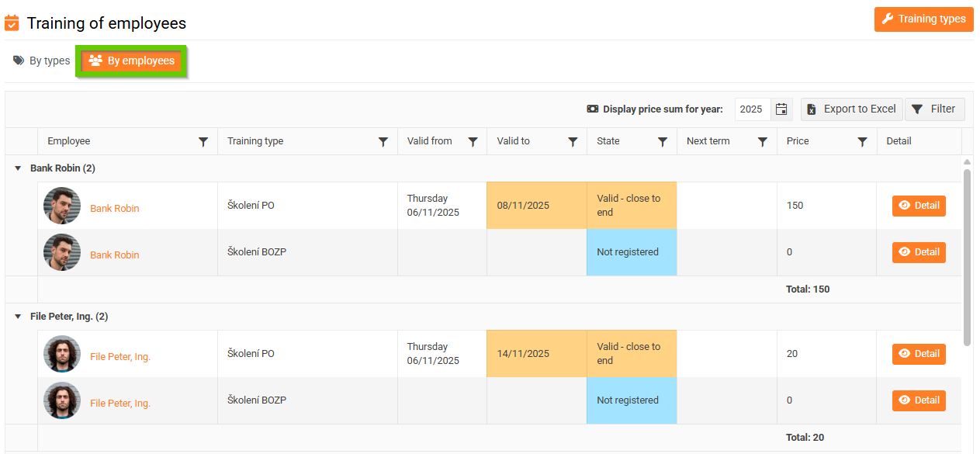Switch to the By types tab

(42, 61)
